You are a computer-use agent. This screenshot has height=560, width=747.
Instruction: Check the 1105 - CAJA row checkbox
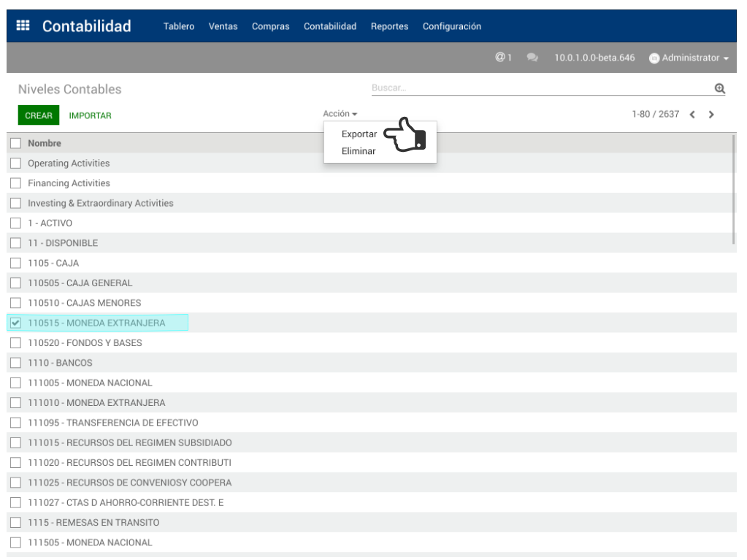click(x=15, y=263)
